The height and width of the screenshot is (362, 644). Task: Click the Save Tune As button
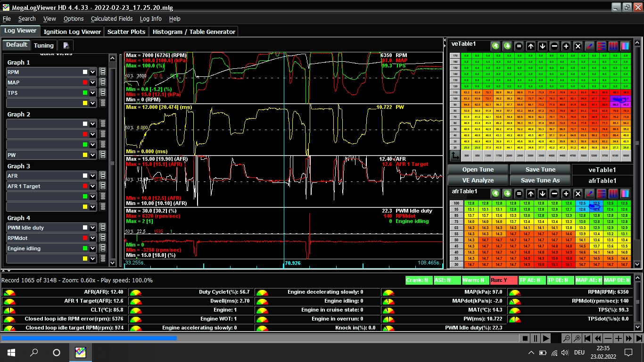tap(540, 180)
